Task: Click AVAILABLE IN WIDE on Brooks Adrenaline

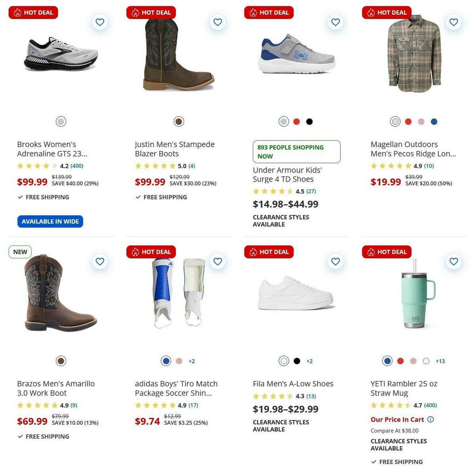Action: (x=50, y=221)
